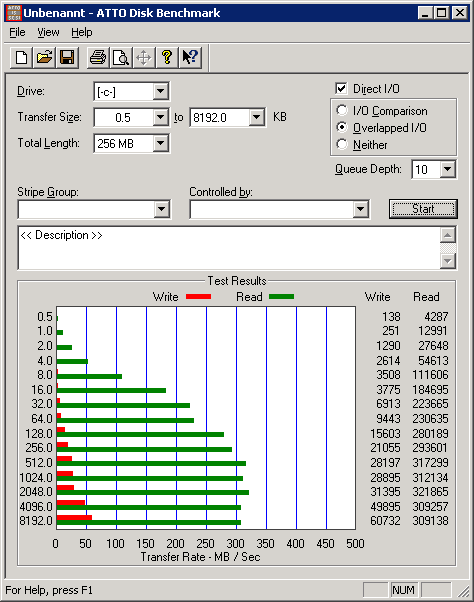
Task: Click the write value 28895
Action: [x=385, y=478]
